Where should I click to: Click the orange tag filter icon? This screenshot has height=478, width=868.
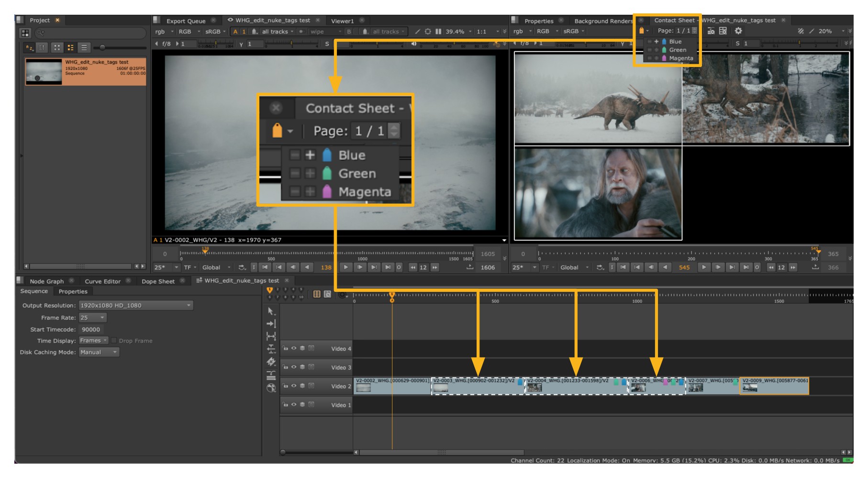tap(642, 31)
